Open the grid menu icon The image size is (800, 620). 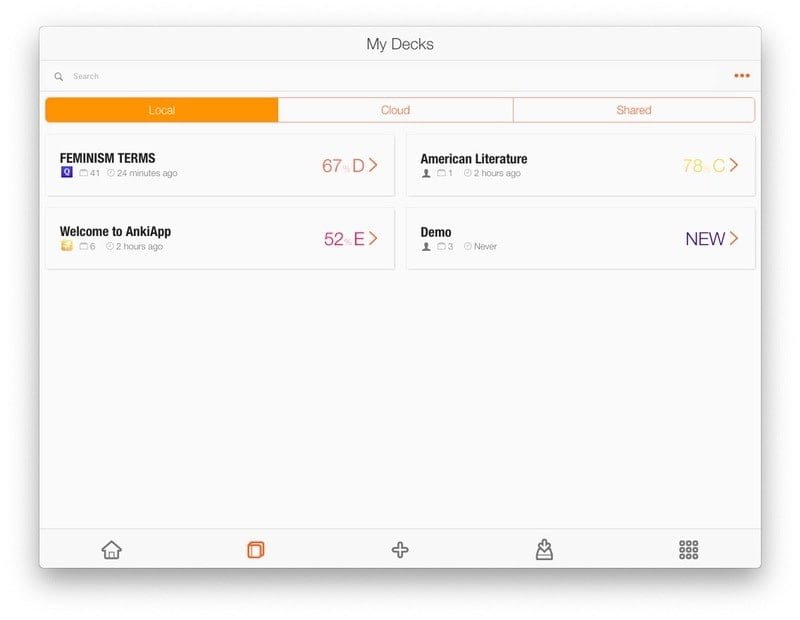[688, 550]
